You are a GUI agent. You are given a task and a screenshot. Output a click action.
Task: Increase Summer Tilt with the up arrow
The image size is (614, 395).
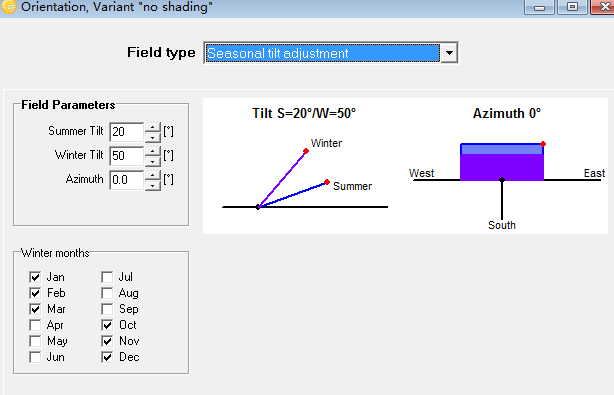[x=152, y=127]
